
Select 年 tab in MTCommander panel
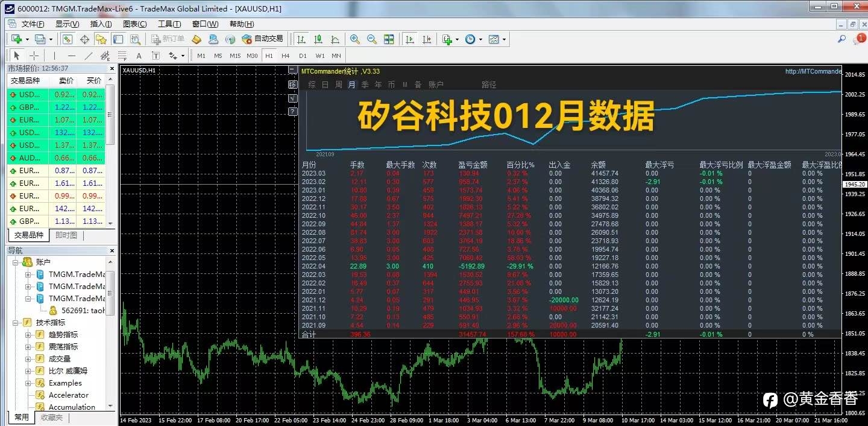[x=378, y=84]
